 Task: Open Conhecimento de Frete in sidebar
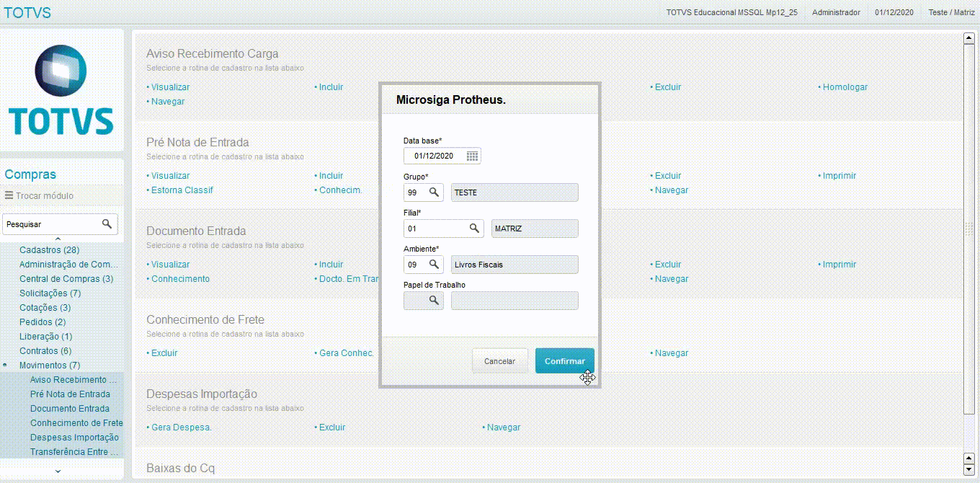pyautogui.click(x=76, y=423)
